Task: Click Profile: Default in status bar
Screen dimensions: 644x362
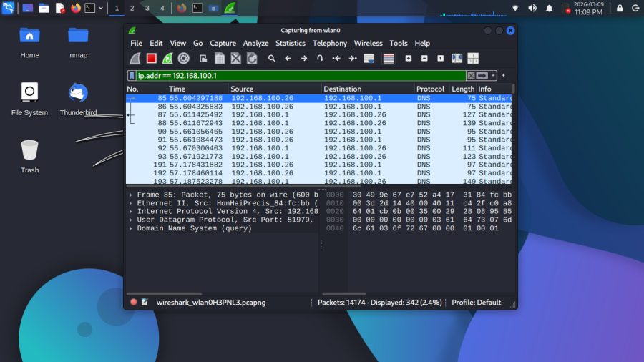Action: click(x=476, y=303)
